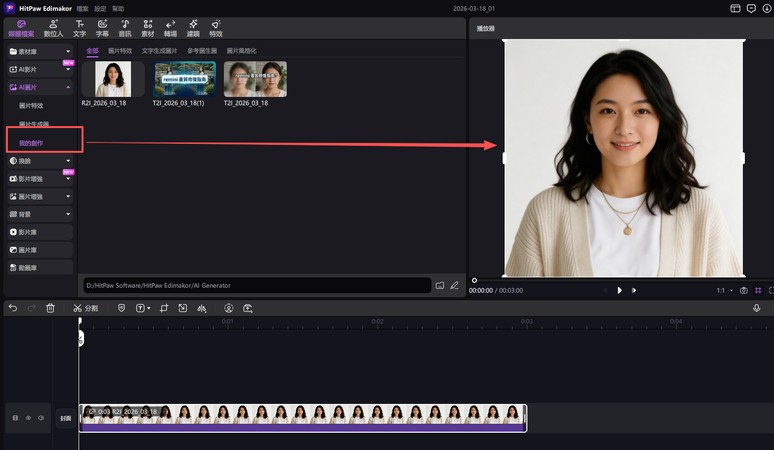
Task: Toggle track visibility eye icon
Action: (x=28, y=418)
